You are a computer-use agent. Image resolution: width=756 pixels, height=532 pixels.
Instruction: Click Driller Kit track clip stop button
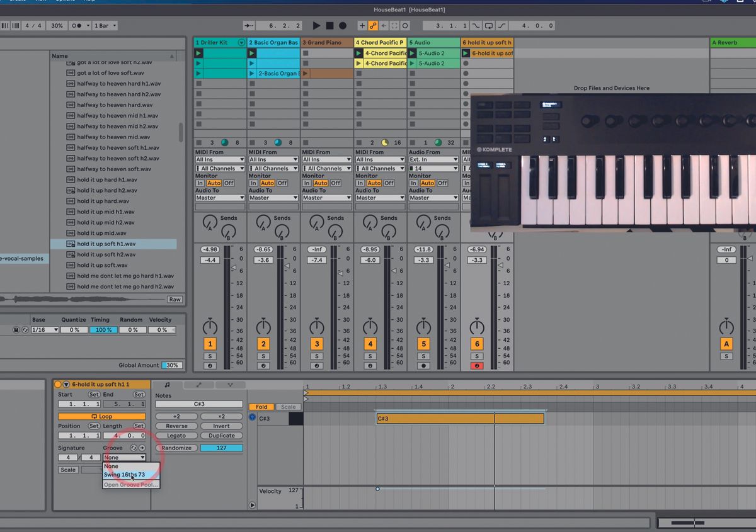(198, 143)
